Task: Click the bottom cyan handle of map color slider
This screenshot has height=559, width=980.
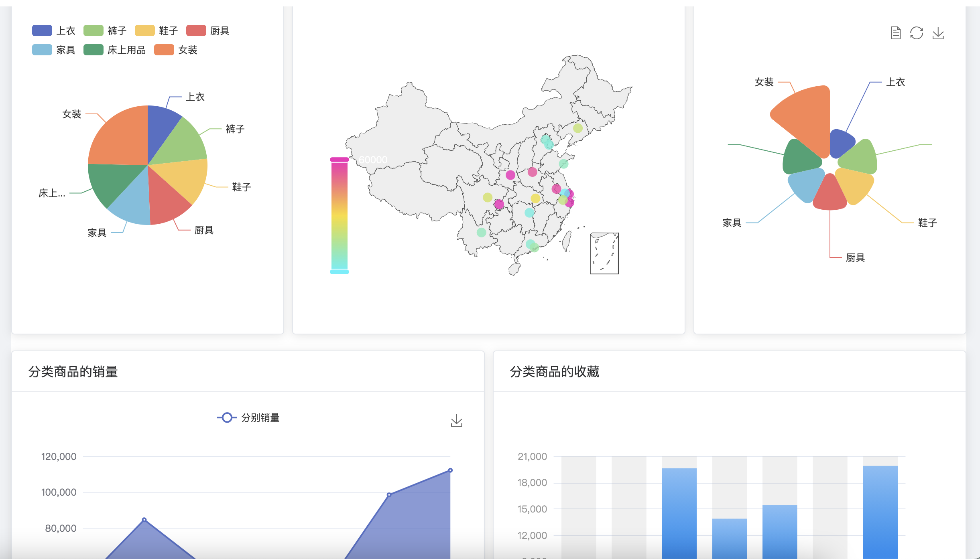Action: click(339, 272)
